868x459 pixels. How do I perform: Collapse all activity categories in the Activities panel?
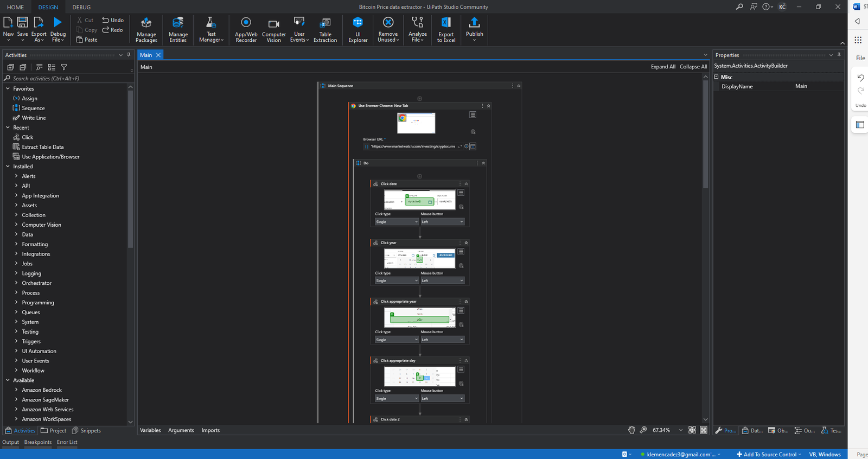coord(23,67)
